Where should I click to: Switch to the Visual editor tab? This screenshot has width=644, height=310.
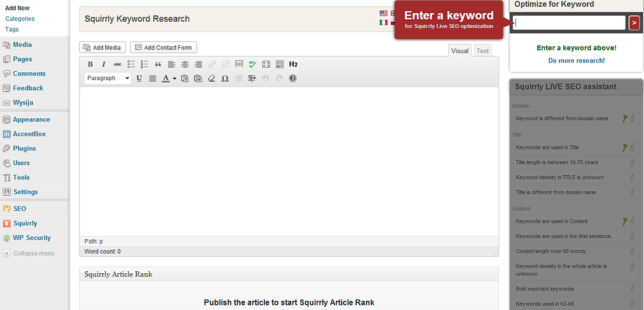tap(460, 51)
